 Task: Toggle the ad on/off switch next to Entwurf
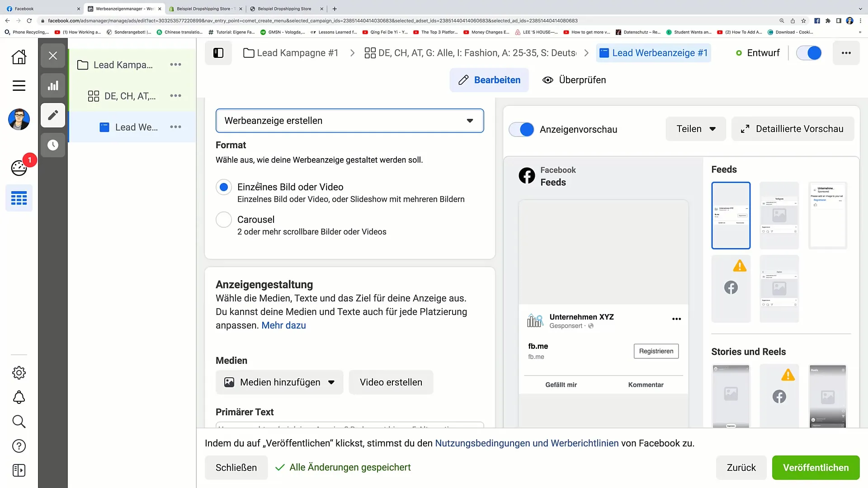pyautogui.click(x=809, y=53)
